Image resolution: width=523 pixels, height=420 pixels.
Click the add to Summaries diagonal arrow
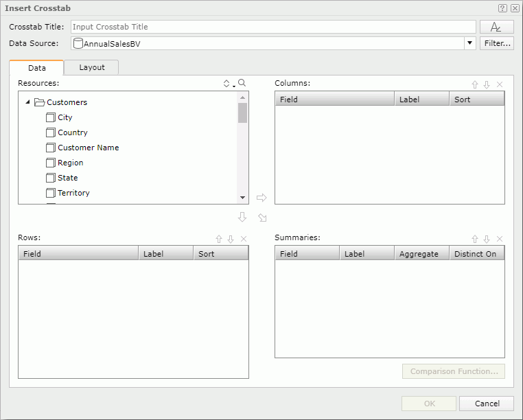coord(262,218)
